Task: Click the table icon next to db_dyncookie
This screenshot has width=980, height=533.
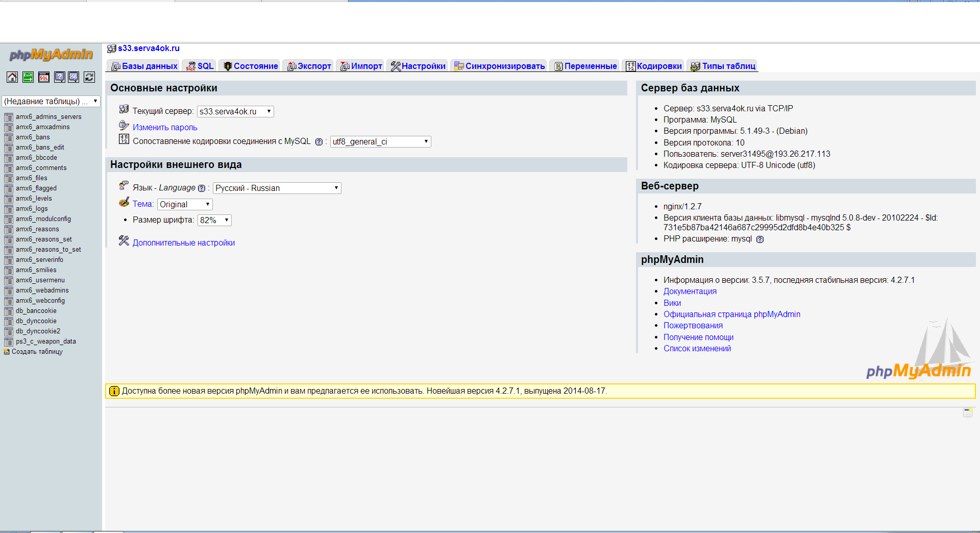Action: point(9,322)
